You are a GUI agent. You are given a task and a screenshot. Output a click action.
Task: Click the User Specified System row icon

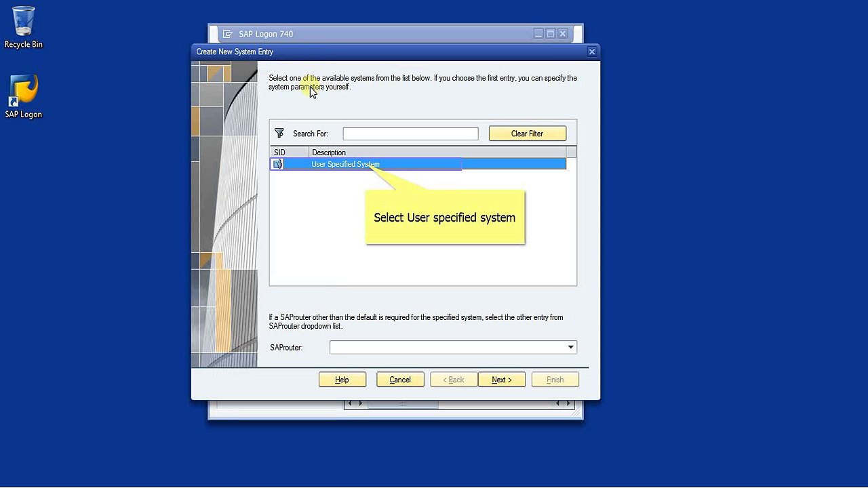(277, 164)
